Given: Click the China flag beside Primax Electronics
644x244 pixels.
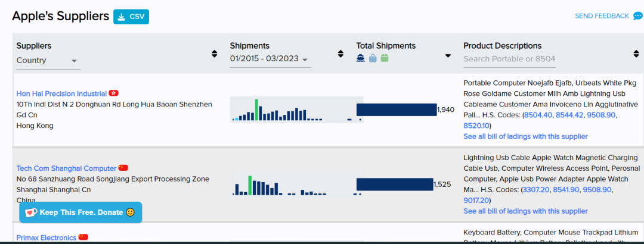Looking at the screenshot, I should pos(83,237).
